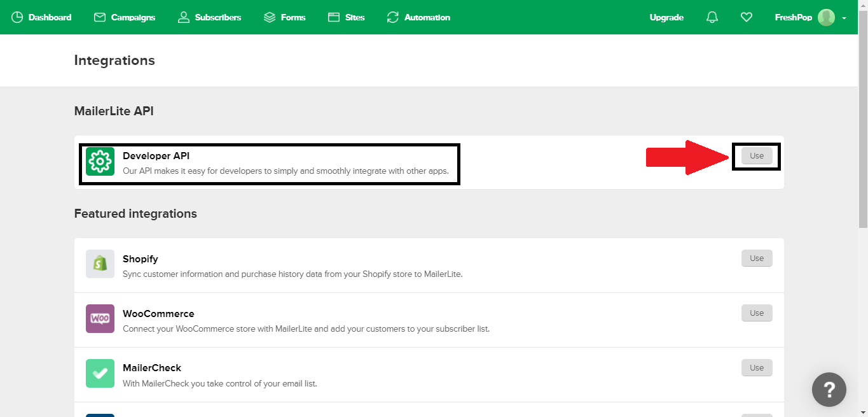Click the Featured integrations heading

pyautogui.click(x=135, y=214)
